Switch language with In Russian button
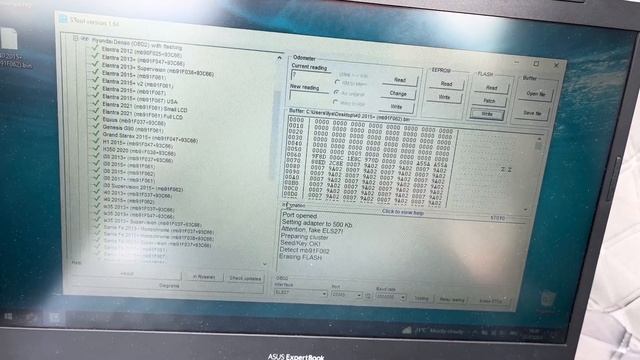Viewport: 640px width, 360px height. 204,277
